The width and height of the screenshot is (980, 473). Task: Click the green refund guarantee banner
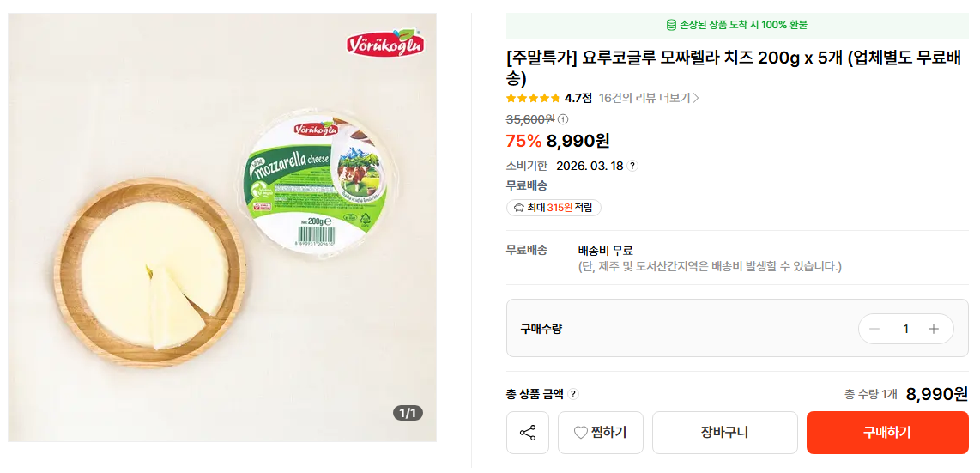pos(737,25)
